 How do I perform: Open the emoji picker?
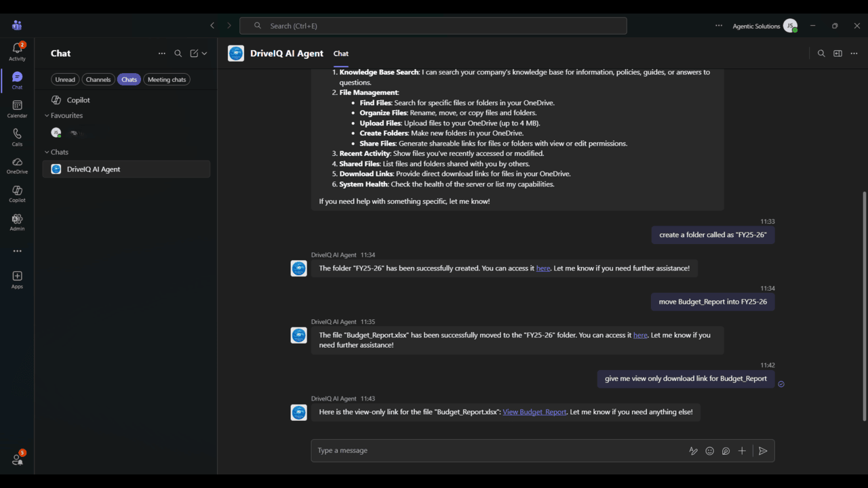click(x=709, y=451)
